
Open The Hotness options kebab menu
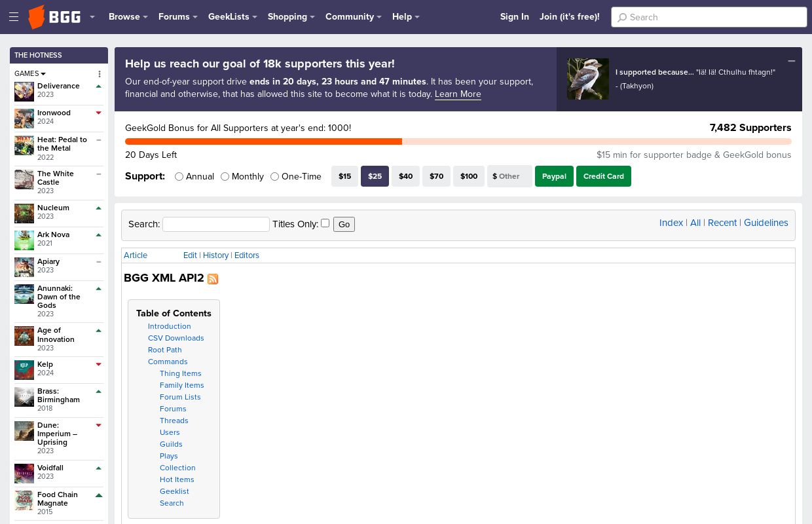[x=100, y=74]
